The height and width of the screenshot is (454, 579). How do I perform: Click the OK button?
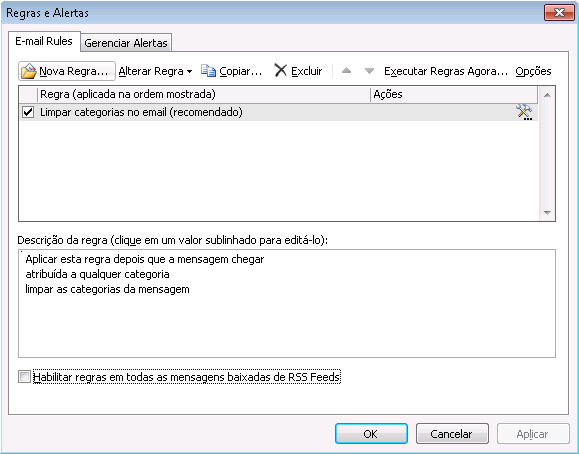click(x=371, y=434)
